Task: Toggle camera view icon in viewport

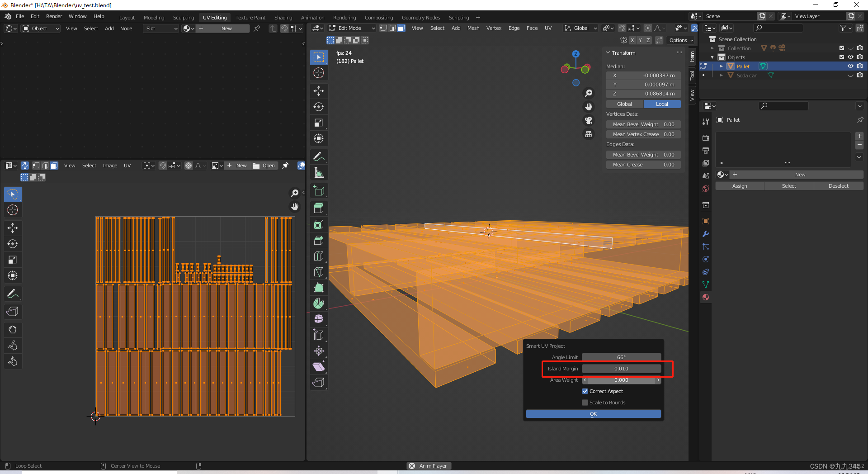Action: point(589,120)
